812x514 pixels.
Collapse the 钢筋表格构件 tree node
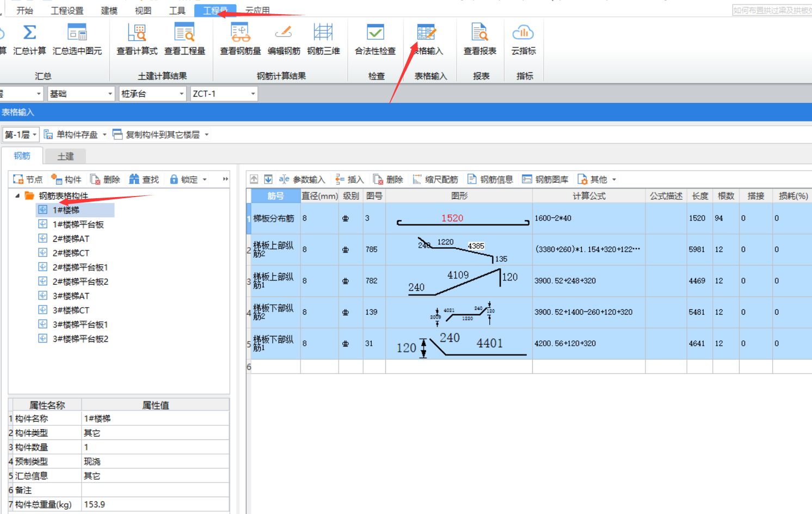pos(17,195)
